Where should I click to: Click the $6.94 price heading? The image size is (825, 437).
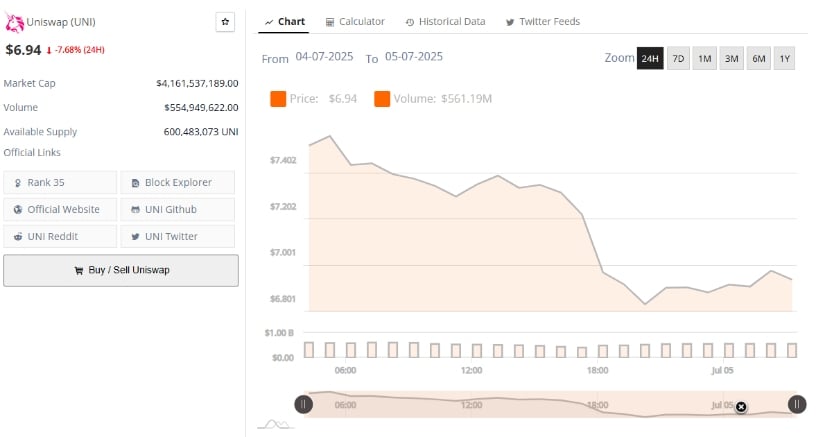pos(23,50)
